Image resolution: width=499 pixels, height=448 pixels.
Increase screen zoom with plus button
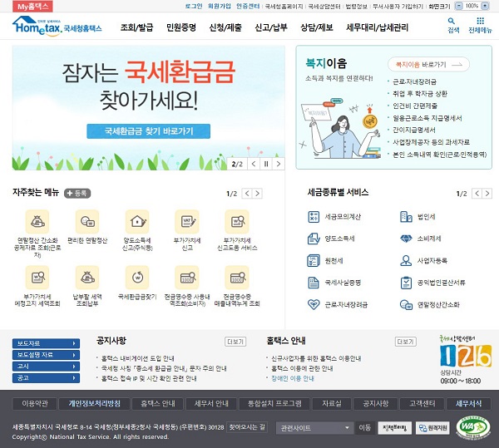485,6
